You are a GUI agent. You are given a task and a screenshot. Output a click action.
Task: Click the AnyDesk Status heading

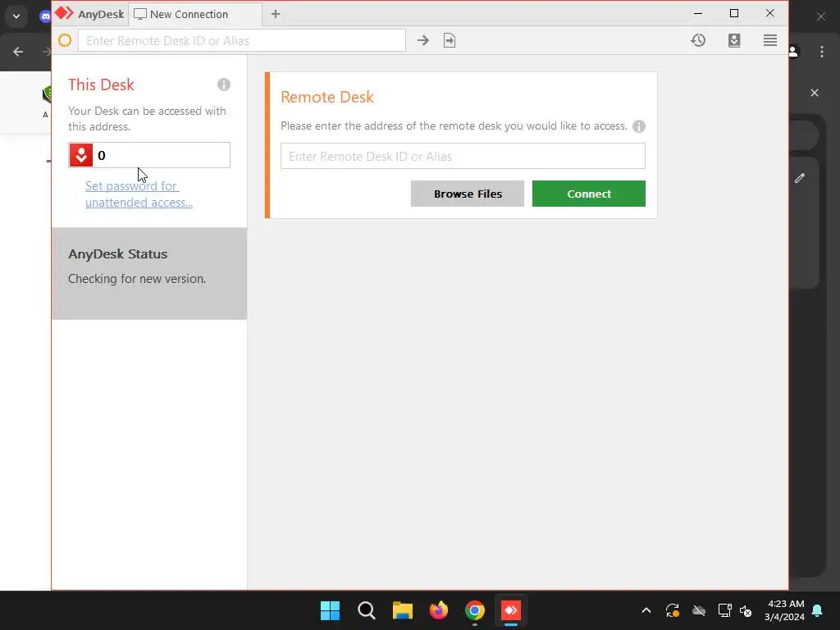pos(118,254)
